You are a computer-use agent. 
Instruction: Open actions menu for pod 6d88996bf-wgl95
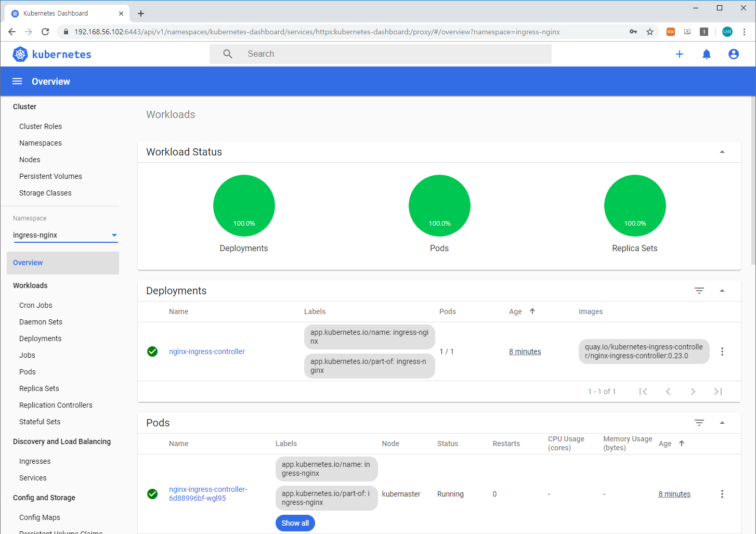coord(722,494)
